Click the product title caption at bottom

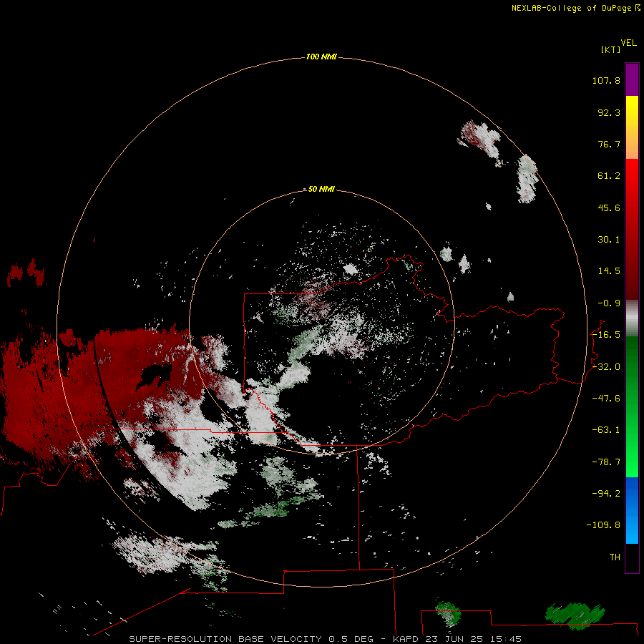coord(325,639)
